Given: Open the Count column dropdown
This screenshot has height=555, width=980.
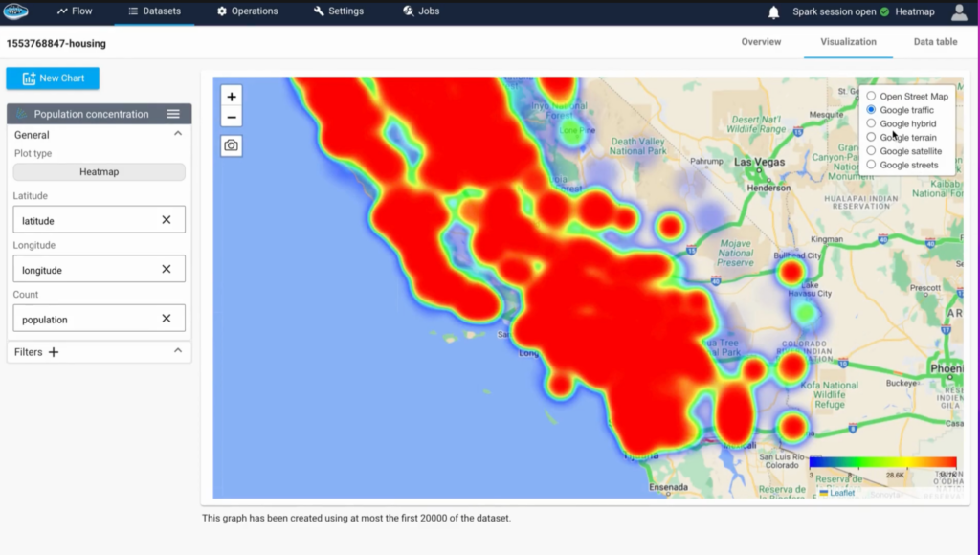Looking at the screenshot, I should 100,319.
